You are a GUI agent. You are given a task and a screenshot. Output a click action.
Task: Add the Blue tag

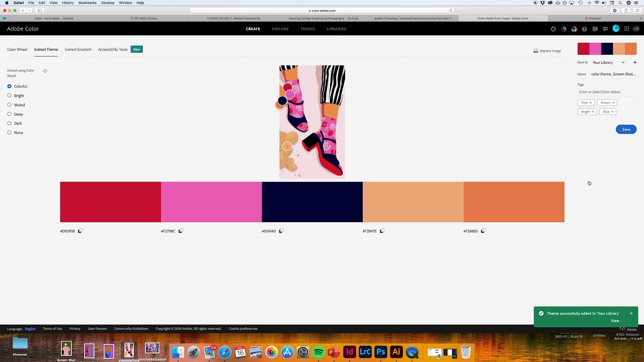pos(608,112)
